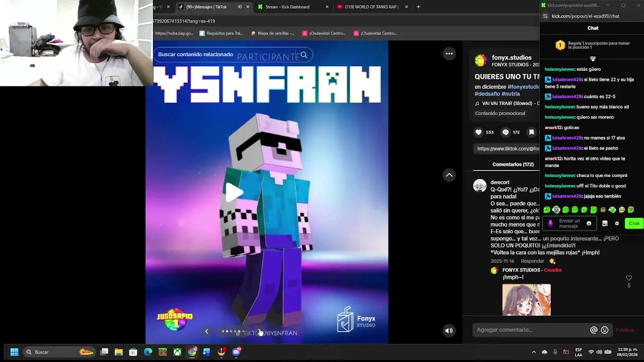Open Discord from the taskbar

236,352
